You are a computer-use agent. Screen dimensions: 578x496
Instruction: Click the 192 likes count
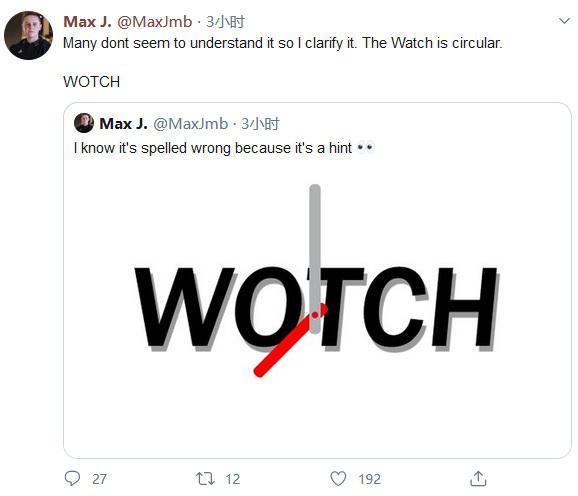[369, 479]
